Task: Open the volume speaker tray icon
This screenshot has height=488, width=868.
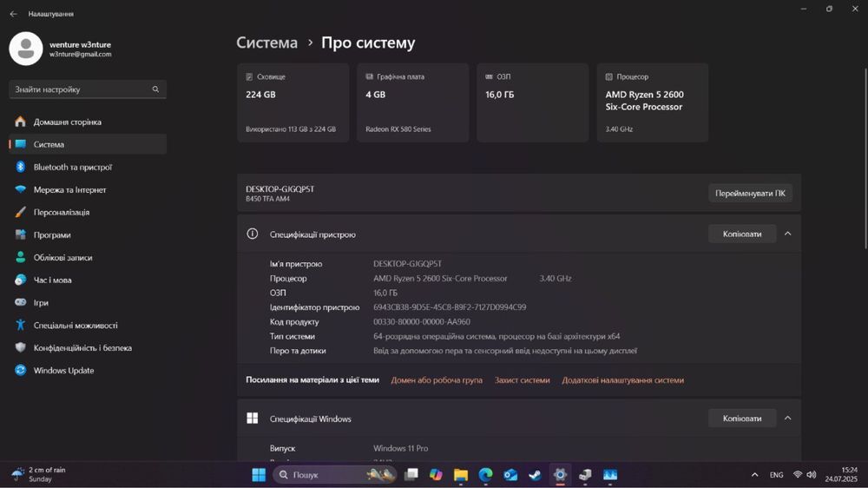Action: [812, 475]
